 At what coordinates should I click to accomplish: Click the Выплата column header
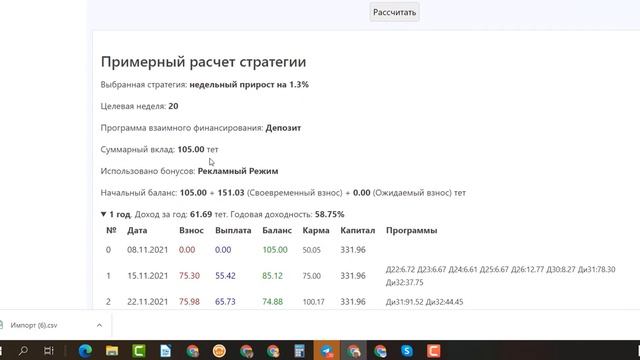click(233, 230)
